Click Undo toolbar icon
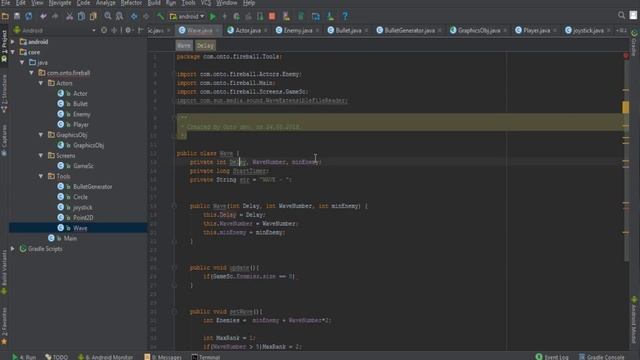This screenshot has width=640, height=360. [43, 16]
